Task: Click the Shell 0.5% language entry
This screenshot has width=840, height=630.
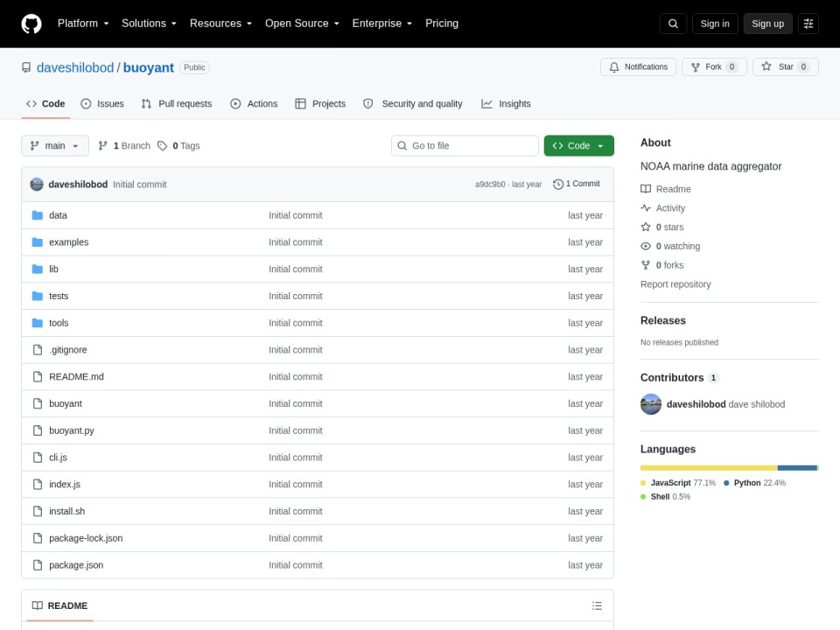Action: tap(665, 497)
